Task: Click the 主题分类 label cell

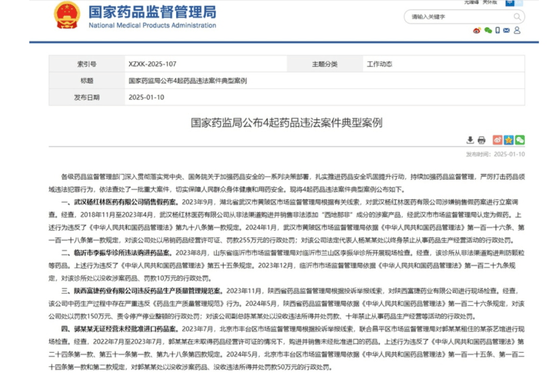Action: click(325, 64)
